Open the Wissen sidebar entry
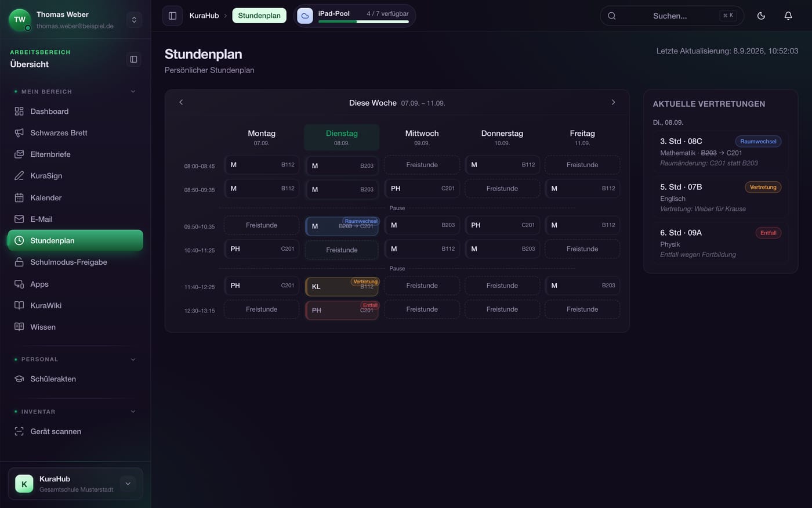 (75, 327)
